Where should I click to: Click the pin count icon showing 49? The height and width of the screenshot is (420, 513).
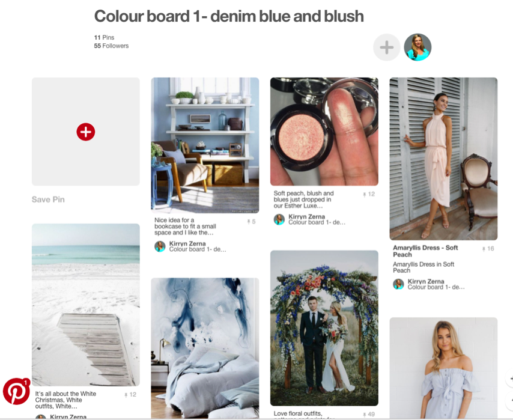[368, 414]
